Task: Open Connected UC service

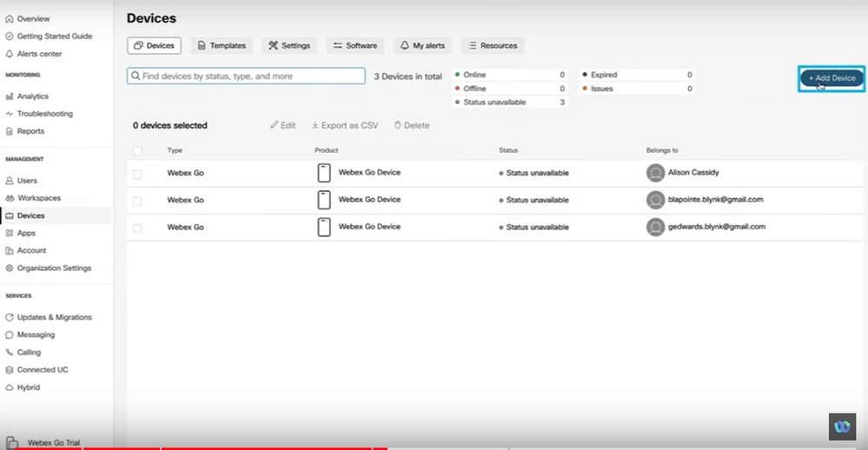Action: [36, 370]
